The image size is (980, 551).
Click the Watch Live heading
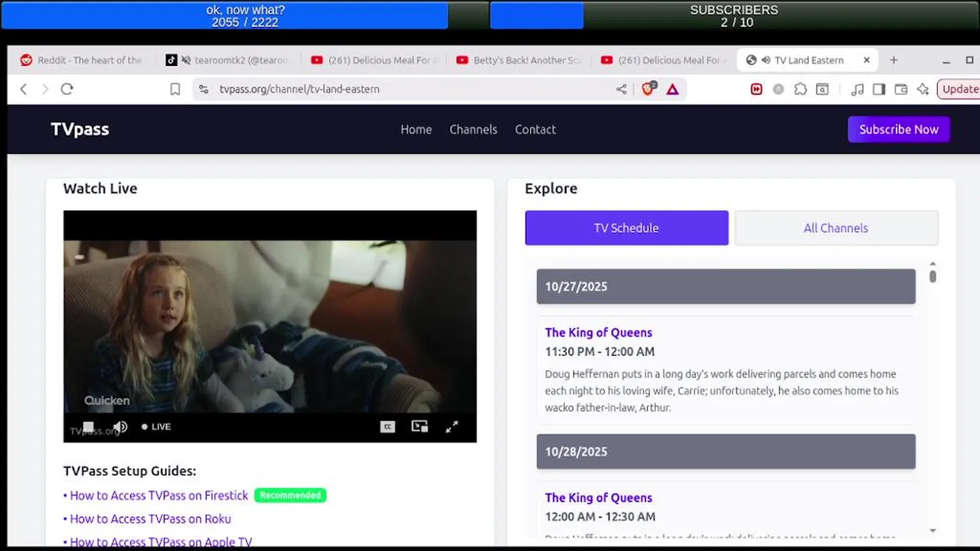[100, 188]
